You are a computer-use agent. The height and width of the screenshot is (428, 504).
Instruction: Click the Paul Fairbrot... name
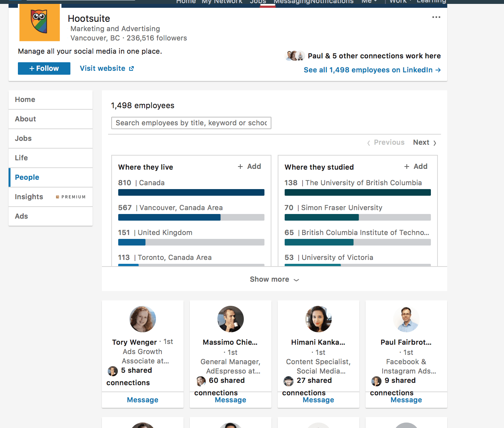coord(406,342)
